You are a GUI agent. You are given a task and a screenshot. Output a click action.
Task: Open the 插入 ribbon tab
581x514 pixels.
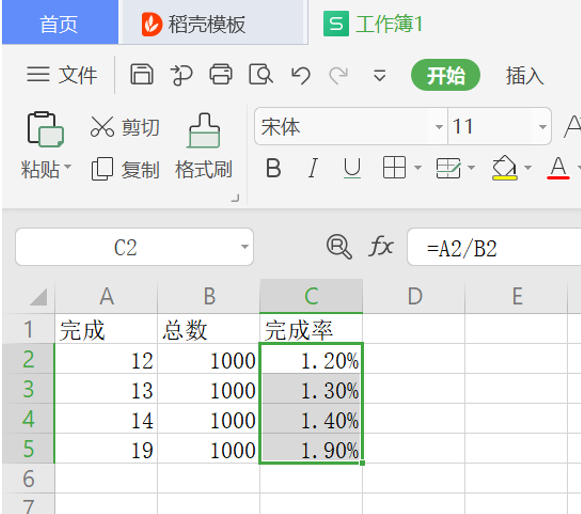tap(525, 75)
